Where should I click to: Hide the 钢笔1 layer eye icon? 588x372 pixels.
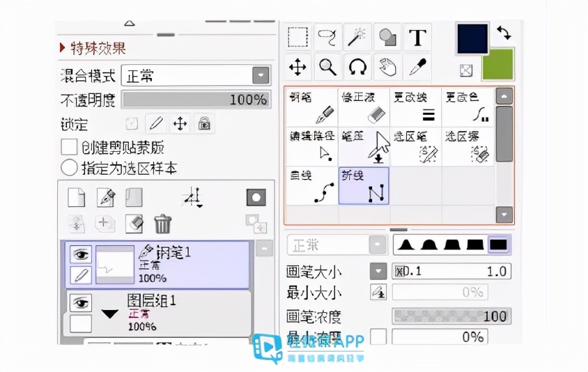[81, 254]
